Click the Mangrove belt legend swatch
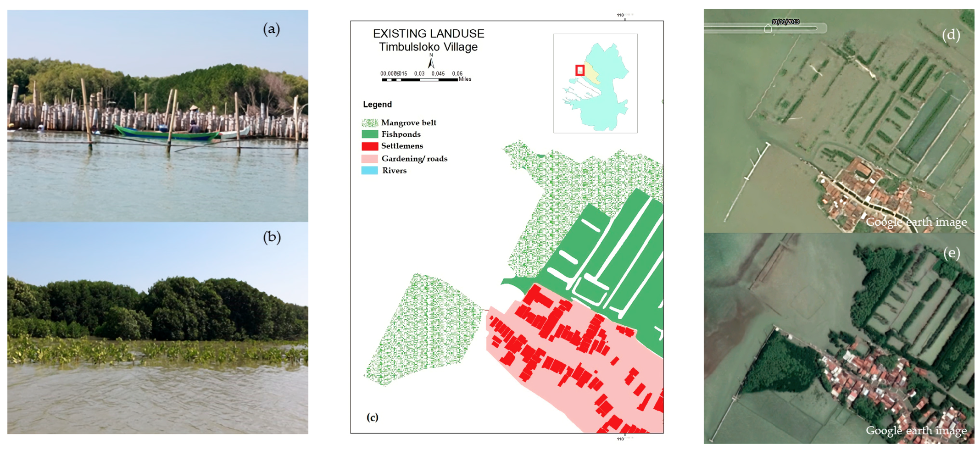The width and height of the screenshot is (980, 450). point(370,122)
